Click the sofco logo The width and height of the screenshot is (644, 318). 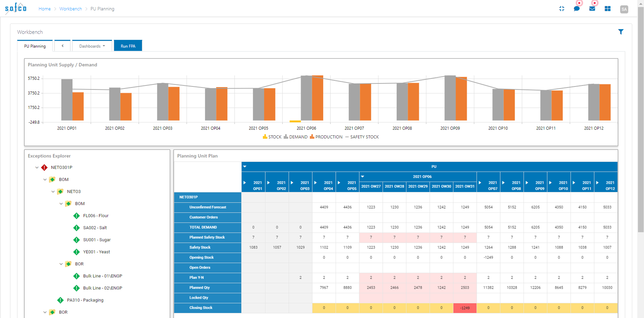point(15,8)
